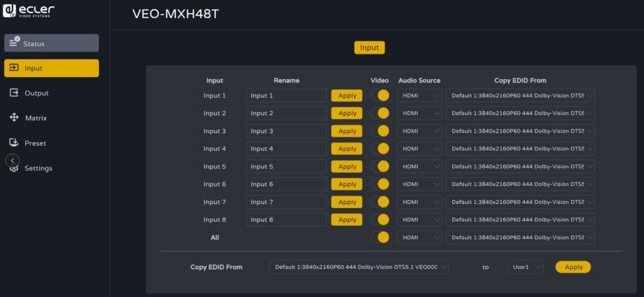Apply rename for Input 3
Screen dimensions: 644x297
[347, 131]
